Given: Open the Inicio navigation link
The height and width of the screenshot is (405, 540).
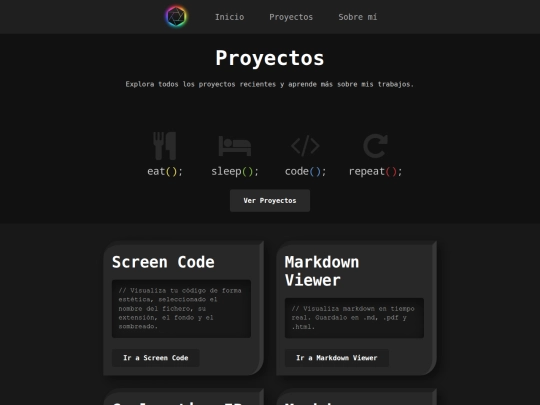Looking at the screenshot, I should click(229, 17).
